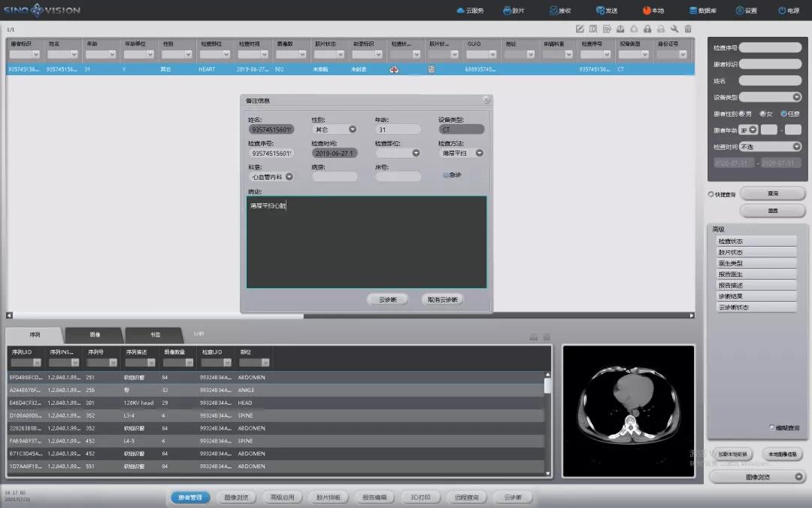Switch to 图像 tab
The height and width of the screenshot is (508, 812).
click(95, 334)
